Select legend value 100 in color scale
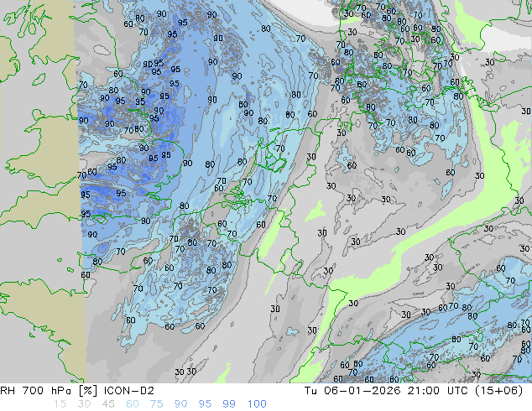 point(257,404)
